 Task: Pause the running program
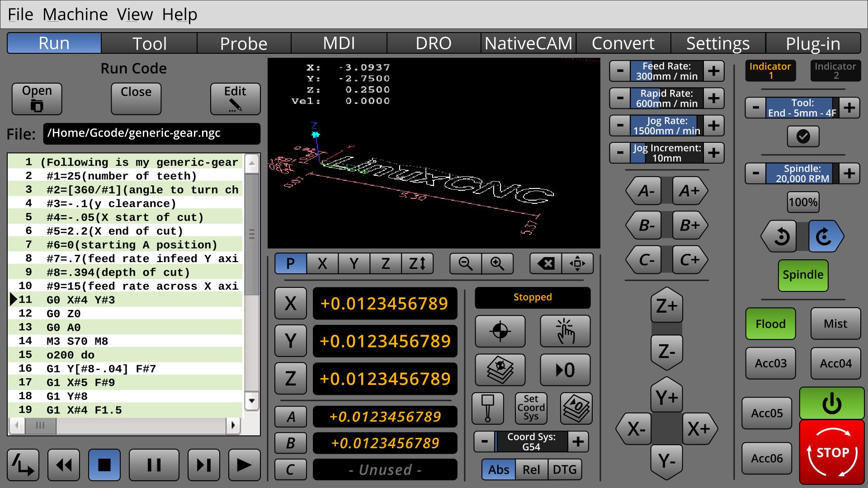(x=154, y=465)
